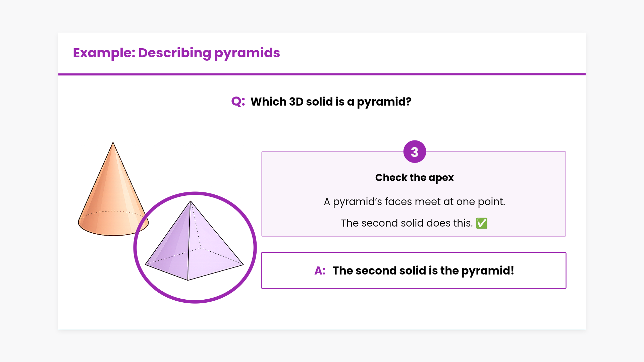Click the apex of the orange cone
This screenshot has width=644, height=362.
113,143
